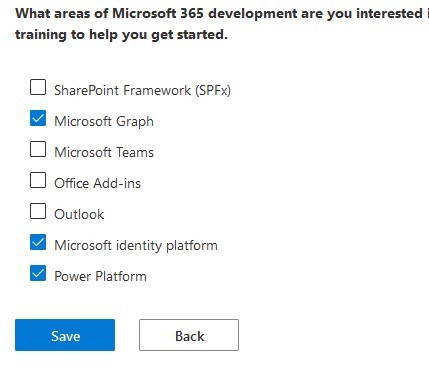Viewport: 429px width, 373px height.
Task: Uncheck the Microsoft Graph checkbox
Action: coord(38,118)
